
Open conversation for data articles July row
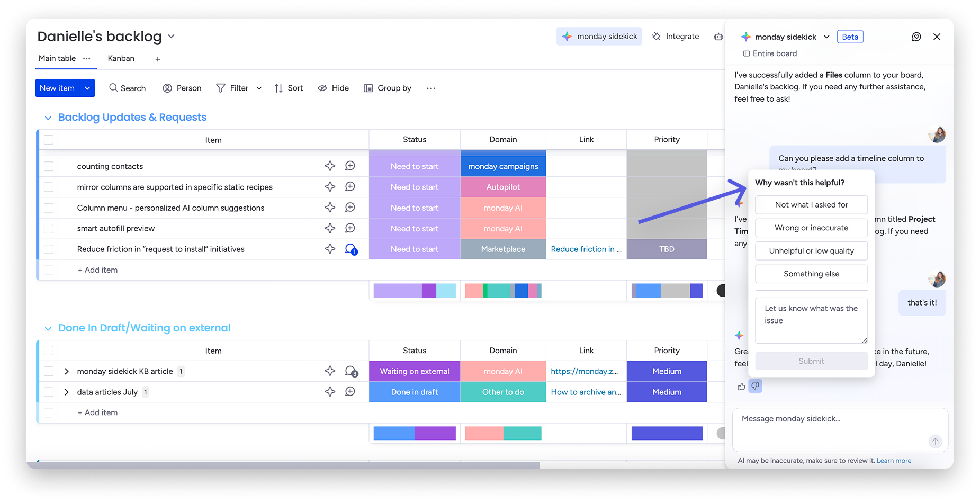[350, 392]
